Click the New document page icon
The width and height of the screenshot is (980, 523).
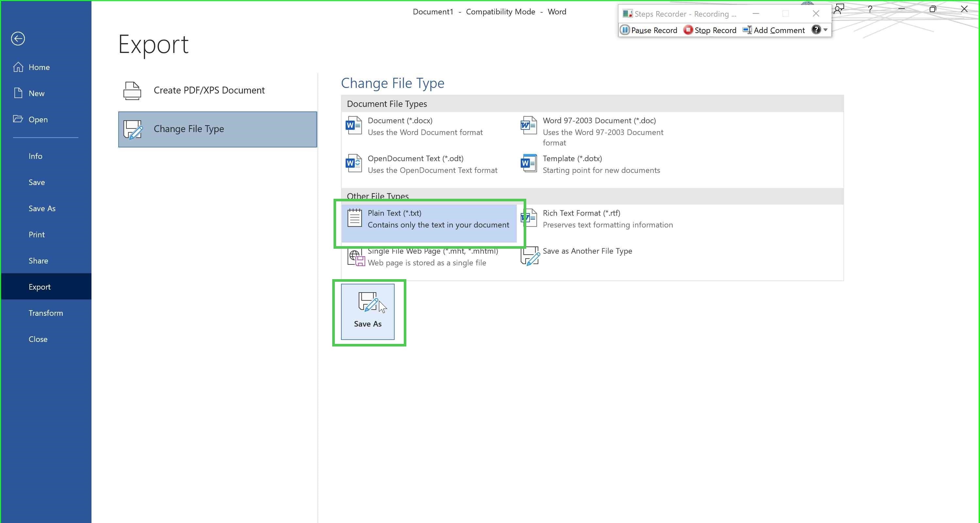pos(18,93)
